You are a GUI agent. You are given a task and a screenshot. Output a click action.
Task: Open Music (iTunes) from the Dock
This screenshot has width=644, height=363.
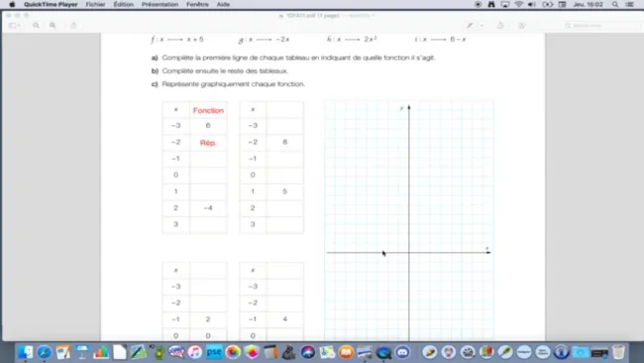click(x=195, y=352)
